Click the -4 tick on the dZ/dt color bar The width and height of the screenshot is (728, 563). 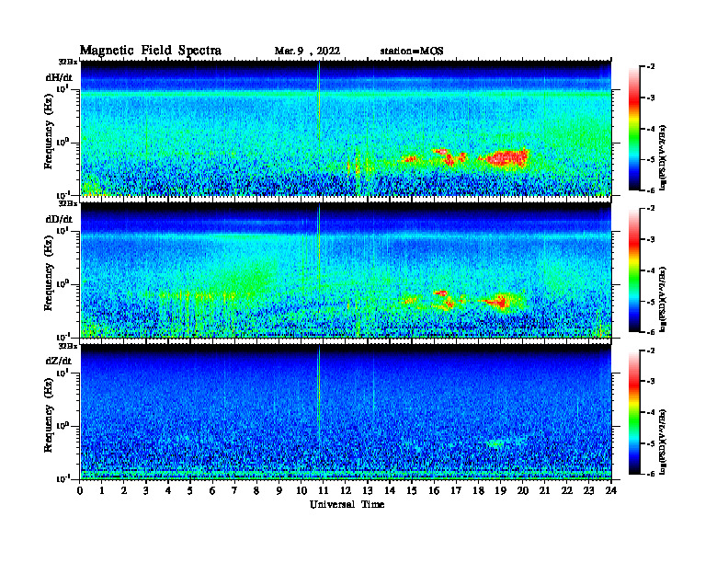pyautogui.click(x=652, y=412)
